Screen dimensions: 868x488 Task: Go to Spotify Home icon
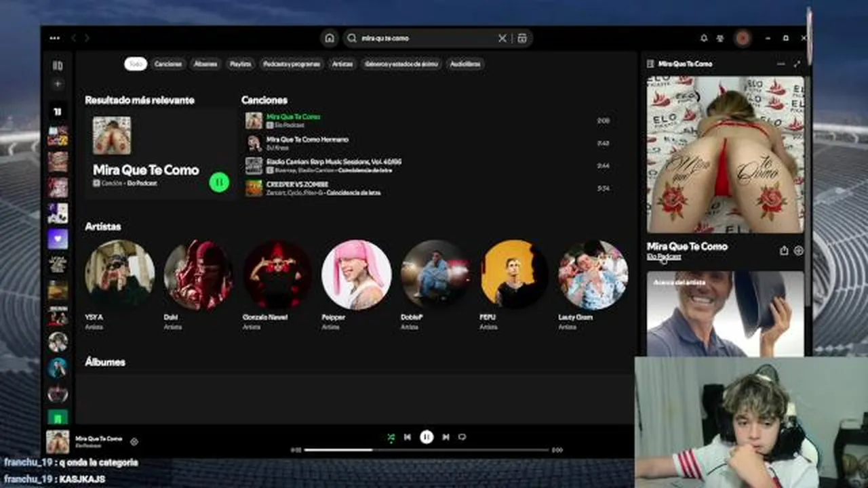pyautogui.click(x=330, y=39)
